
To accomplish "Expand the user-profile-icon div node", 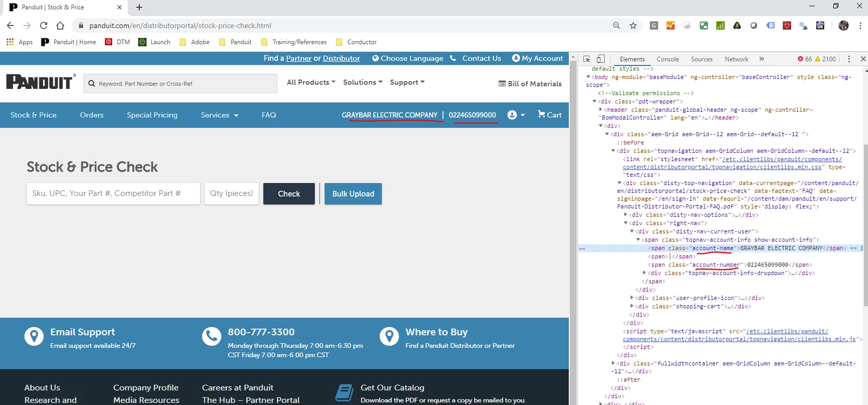I will (632, 298).
